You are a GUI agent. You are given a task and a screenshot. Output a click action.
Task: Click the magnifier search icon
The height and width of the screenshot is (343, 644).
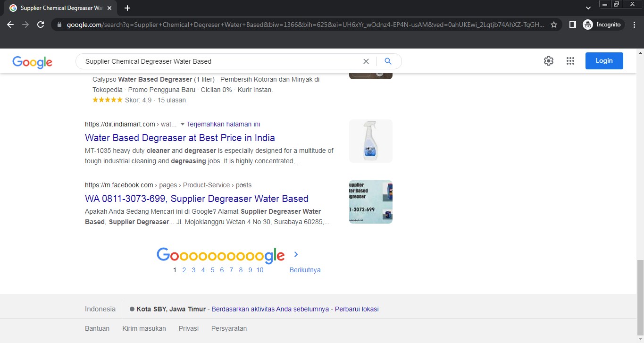[x=388, y=61]
